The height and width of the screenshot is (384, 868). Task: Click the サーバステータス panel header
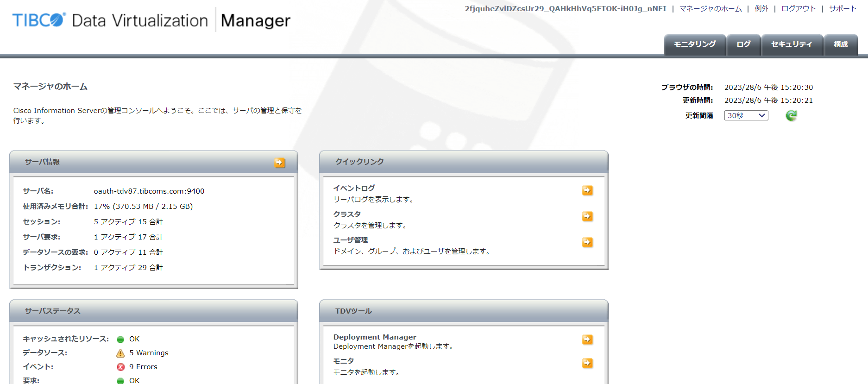coord(154,311)
